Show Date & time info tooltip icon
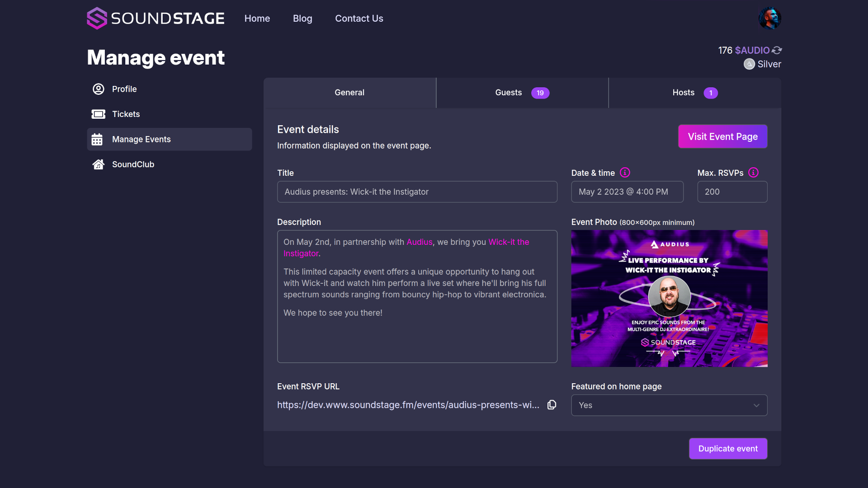Screen dimensions: 868x488 pyautogui.click(x=625, y=173)
